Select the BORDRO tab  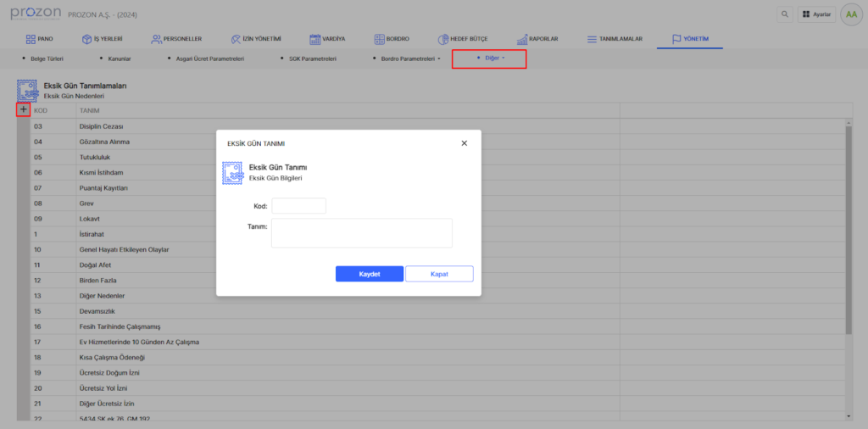click(x=392, y=39)
